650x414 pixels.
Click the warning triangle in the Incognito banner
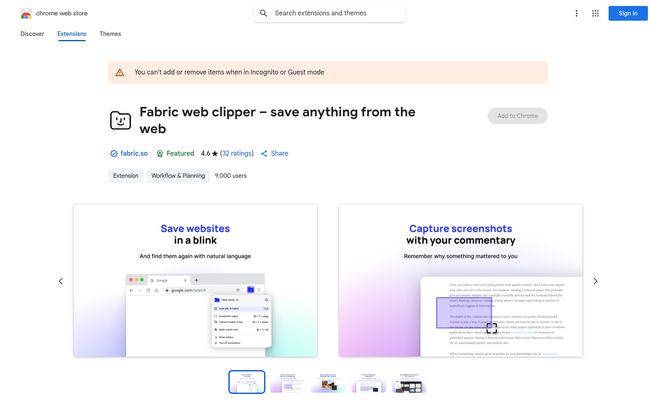point(120,73)
